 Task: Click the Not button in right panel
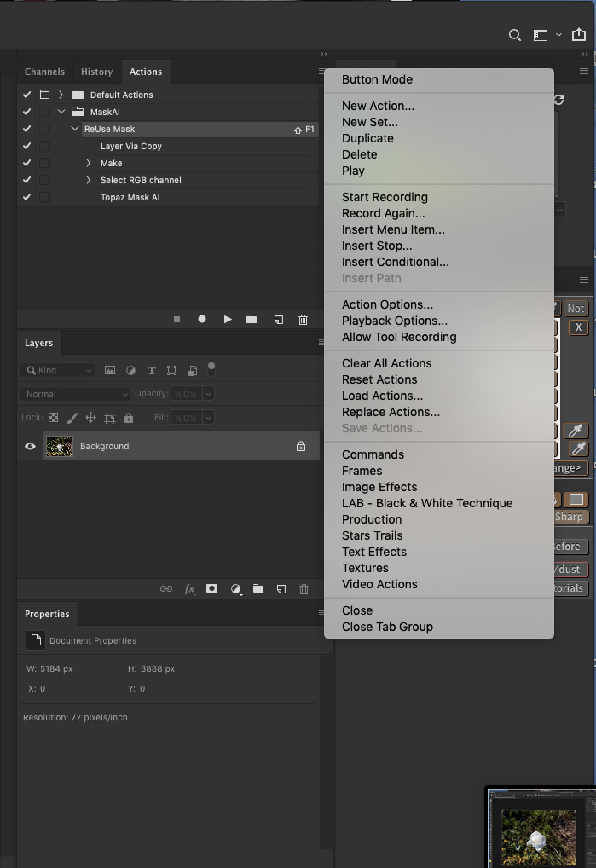tap(576, 308)
